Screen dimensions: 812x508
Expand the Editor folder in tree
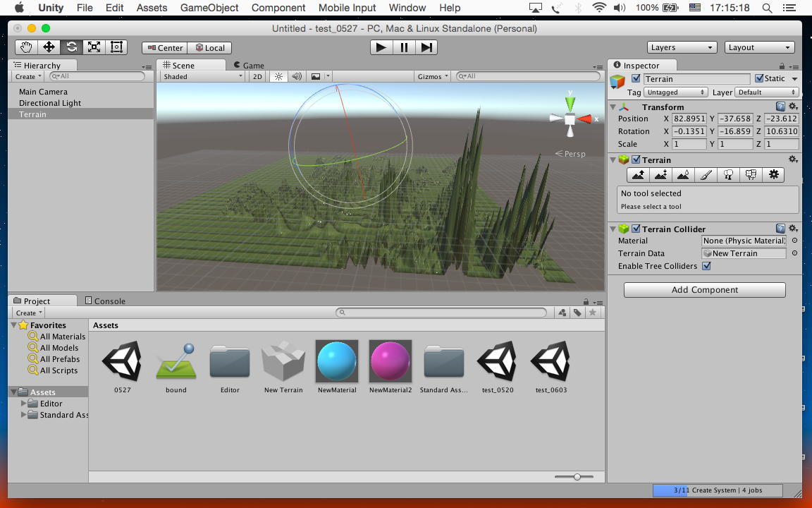coord(23,403)
